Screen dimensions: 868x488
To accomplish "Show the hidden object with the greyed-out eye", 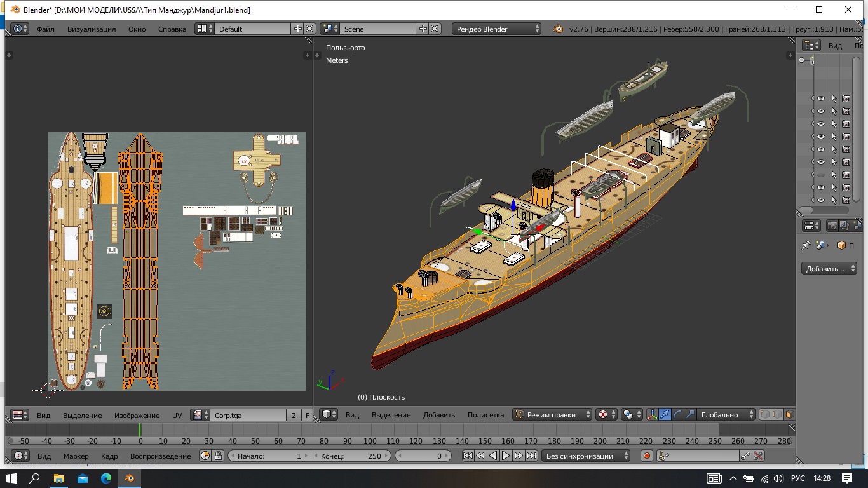I will 820,175.
